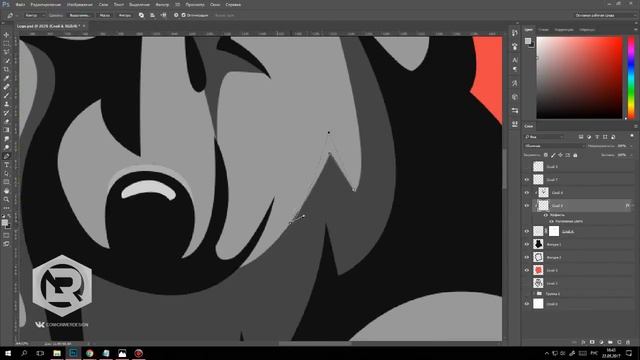Open path arrangement options

point(163,15)
